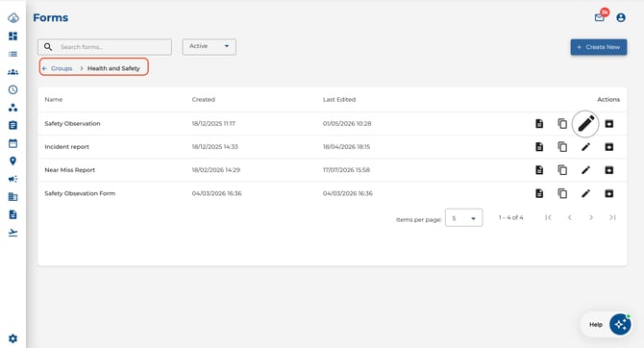Open the cloud logo home icon
Viewport: 644px width, 348px height.
(13, 18)
